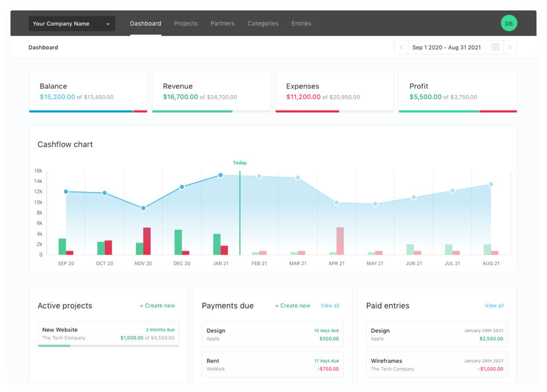
Task: Select the JAN 21 balance data point
Action: pyautogui.click(x=221, y=175)
